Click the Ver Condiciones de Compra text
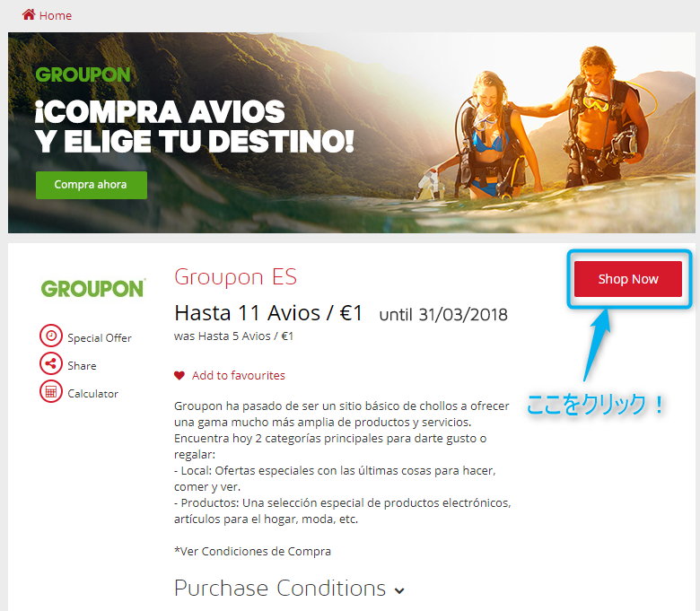 tap(253, 552)
